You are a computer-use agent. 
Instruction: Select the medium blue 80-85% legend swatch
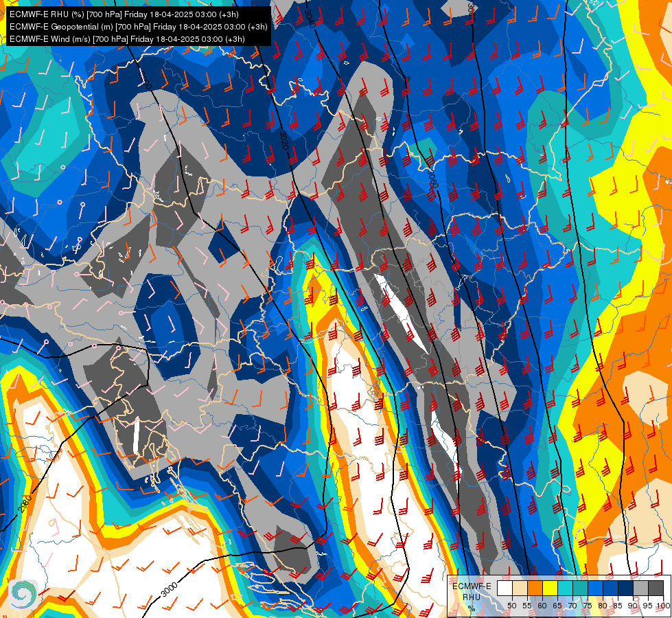(610, 588)
